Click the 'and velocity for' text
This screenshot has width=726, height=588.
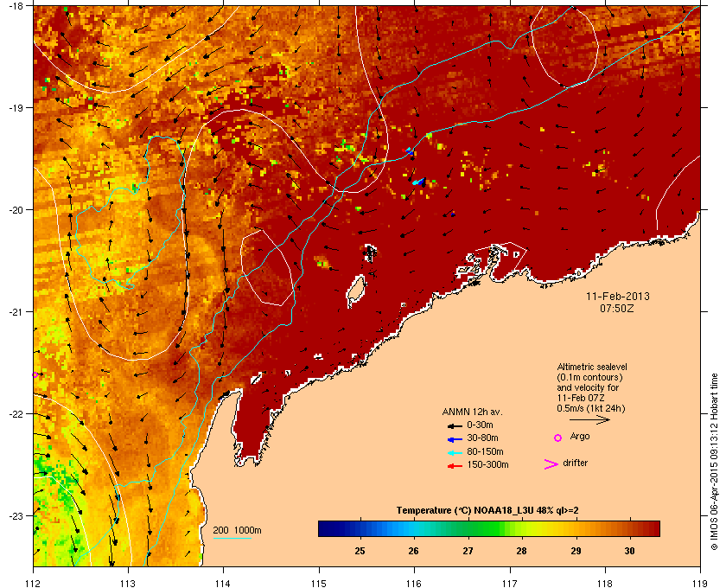[588, 387]
